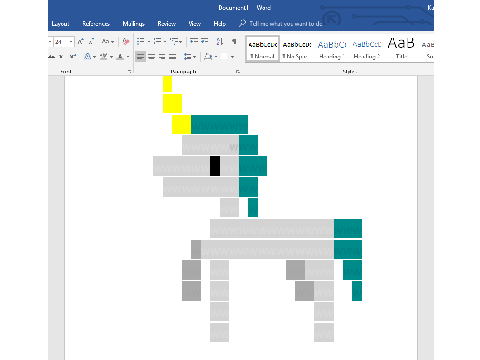Click the Increase Font Size icon
Viewport: 480px width, 360px height.
80,42
